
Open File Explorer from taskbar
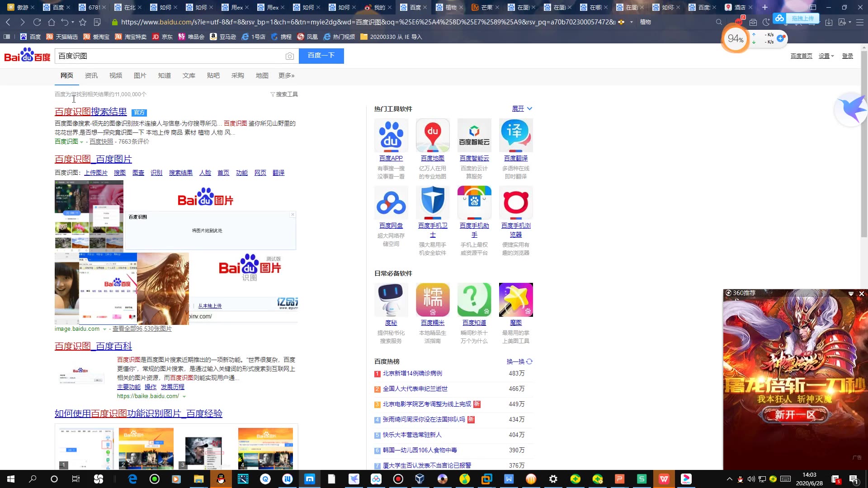click(x=198, y=479)
